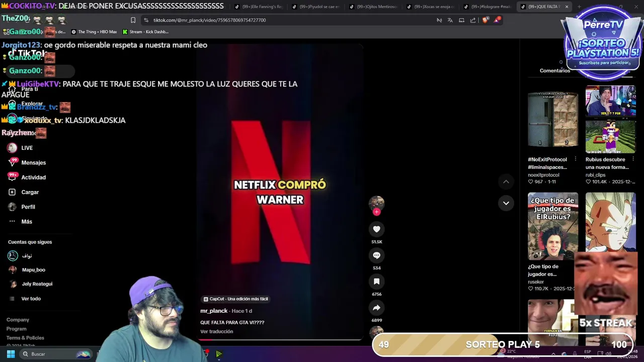Open Rubius descubre una nueva forma thumbnail
Screen dimensions: 644x362
tap(610, 120)
